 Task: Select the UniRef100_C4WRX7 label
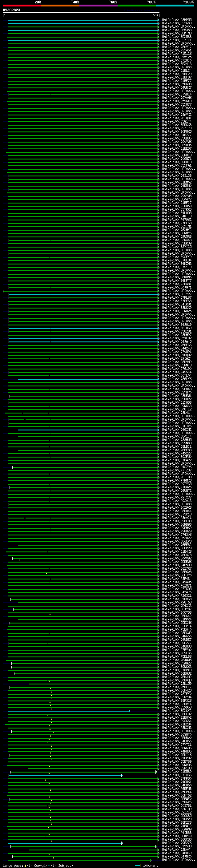pyautogui.click(x=177, y=88)
